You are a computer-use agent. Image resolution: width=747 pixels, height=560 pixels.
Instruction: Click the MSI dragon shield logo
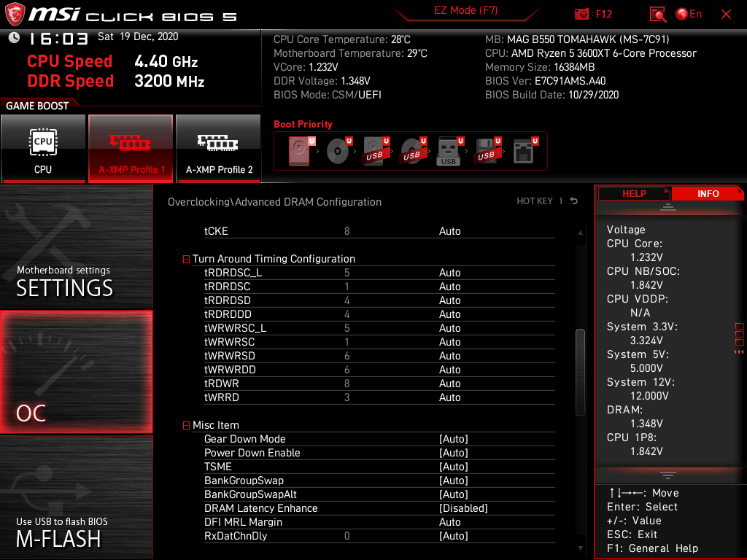tap(15, 14)
